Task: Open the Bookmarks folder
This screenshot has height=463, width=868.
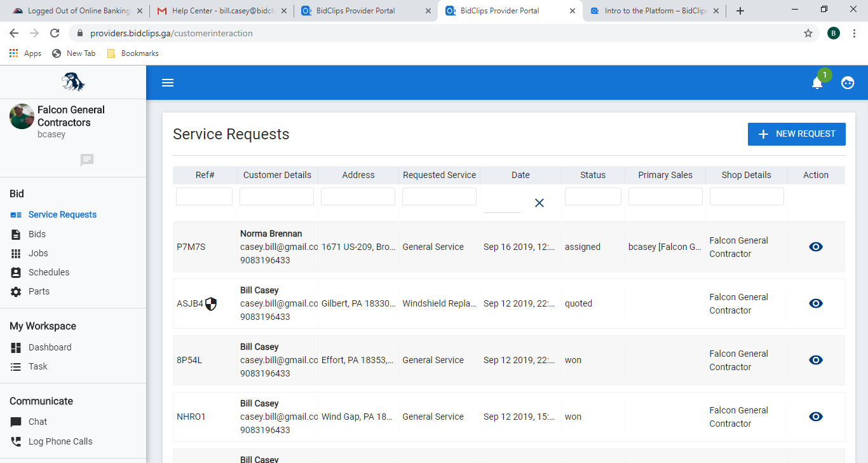Action: click(x=133, y=53)
